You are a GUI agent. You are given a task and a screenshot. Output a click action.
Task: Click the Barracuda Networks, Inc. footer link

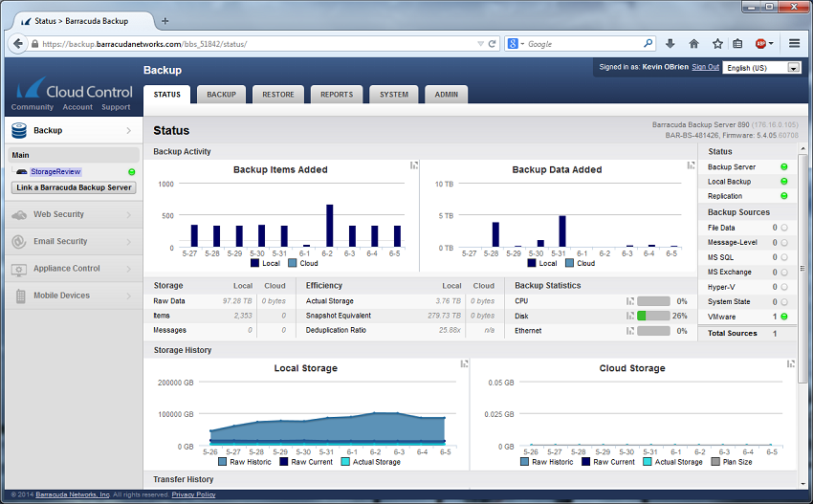(73, 494)
